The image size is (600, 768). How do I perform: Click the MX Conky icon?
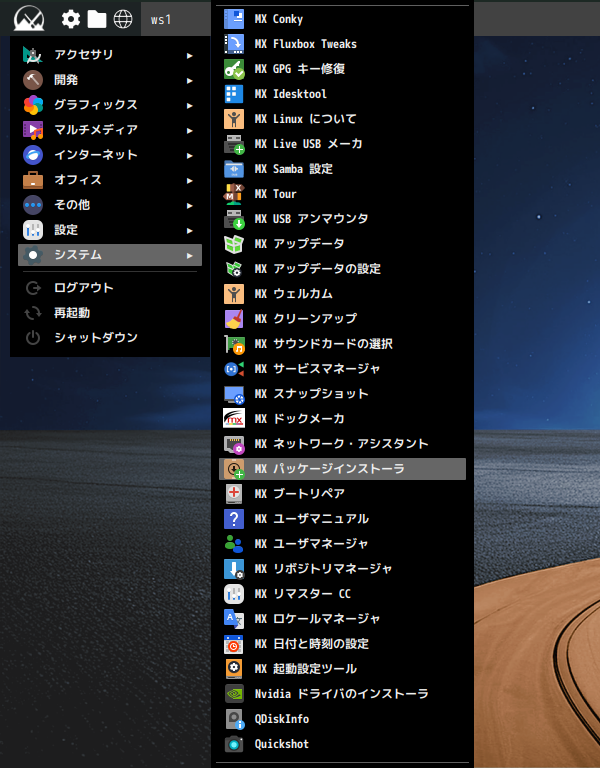pyautogui.click(x=234, y=19)
